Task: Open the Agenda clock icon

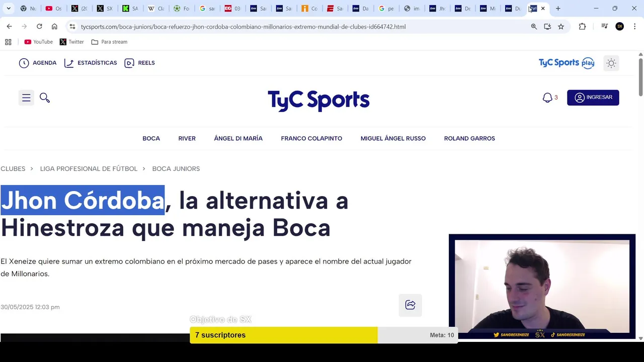Action: [24, 63]
